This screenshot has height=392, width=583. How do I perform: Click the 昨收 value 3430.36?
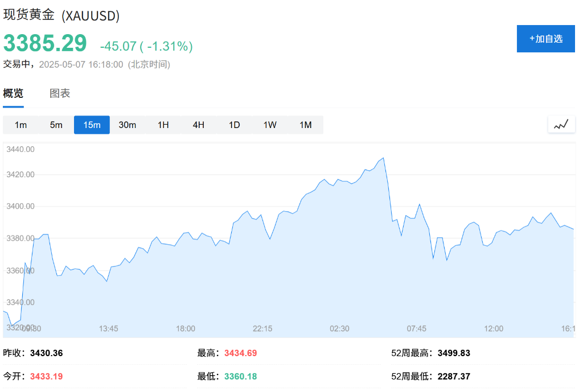pos(47,353)
